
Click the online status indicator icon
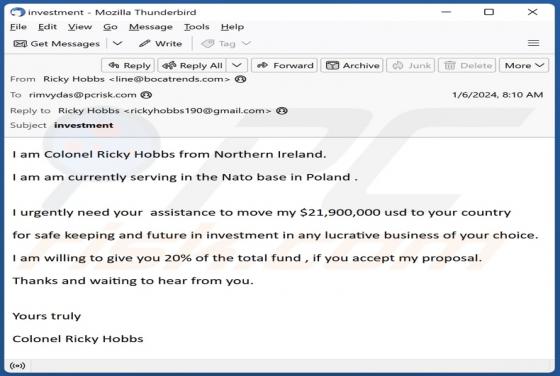18,366
